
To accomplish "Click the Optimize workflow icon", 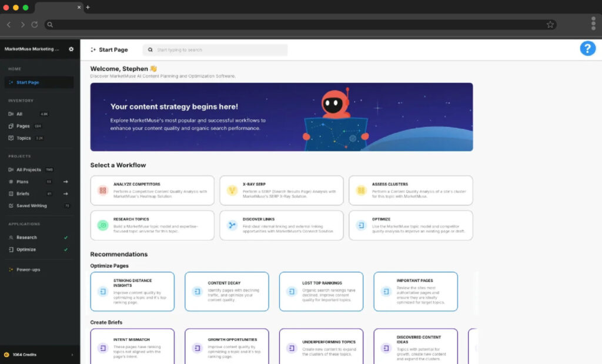I will point(361,225).
